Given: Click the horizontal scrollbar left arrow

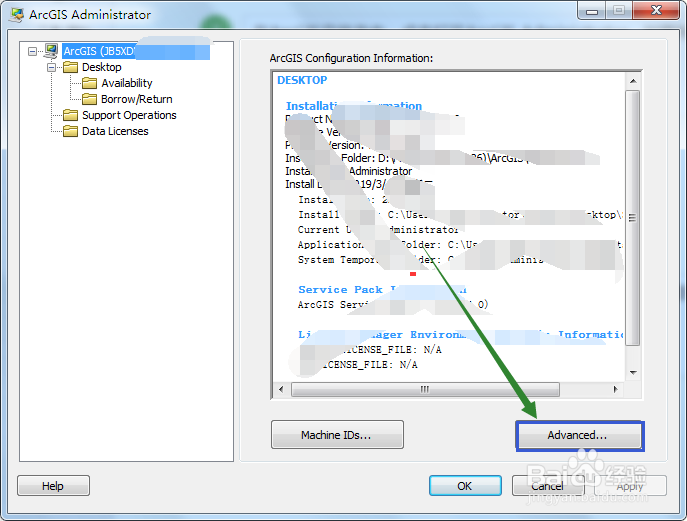Looking at the screenshot, I should (281, 389).
